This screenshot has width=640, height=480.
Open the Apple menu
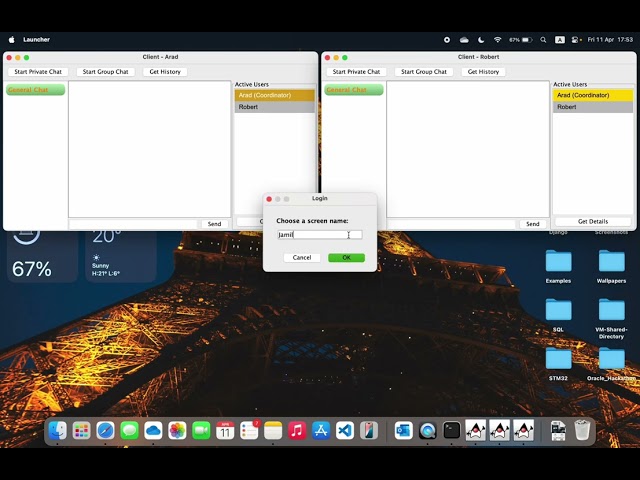12,40
